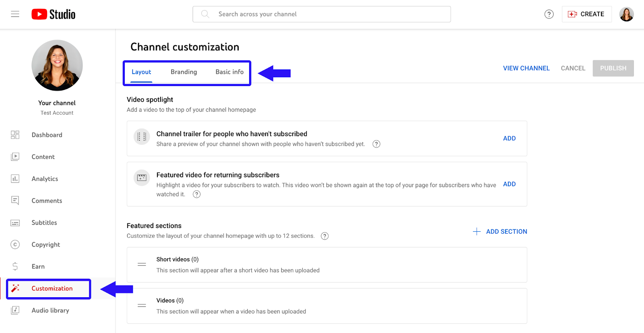Viewport: 644px width, 333px height.
Task: Select the Content sidebar icon
Action: (15, 156)
